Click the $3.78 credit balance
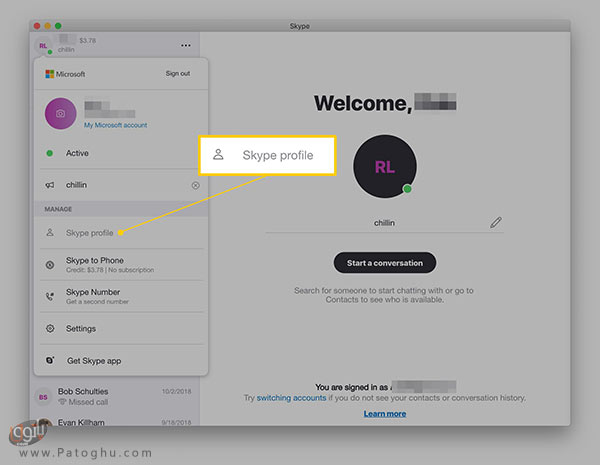Image resolution: width=600 pixels, height=465 pixels. pyautogui.click(x=88, y=41)
